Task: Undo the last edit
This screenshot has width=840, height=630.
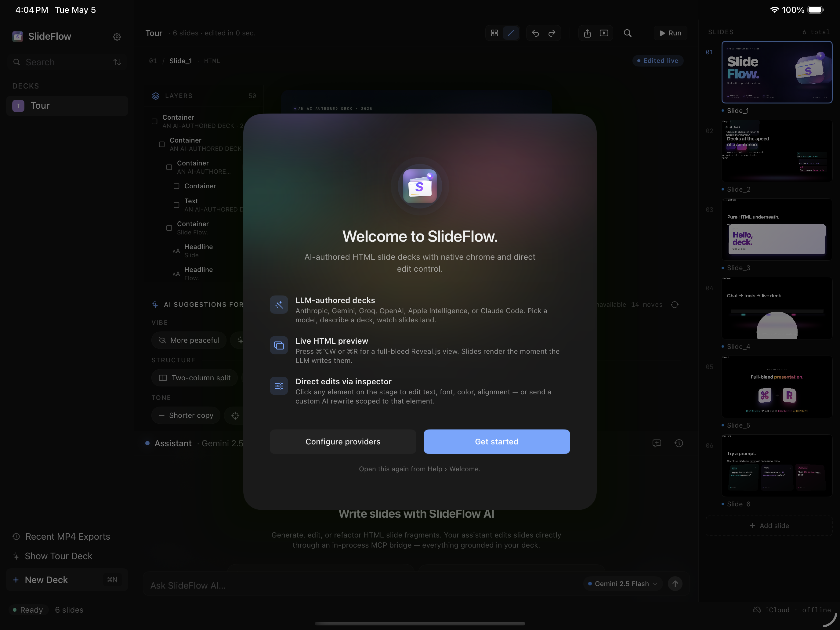Action: (535, 33)
